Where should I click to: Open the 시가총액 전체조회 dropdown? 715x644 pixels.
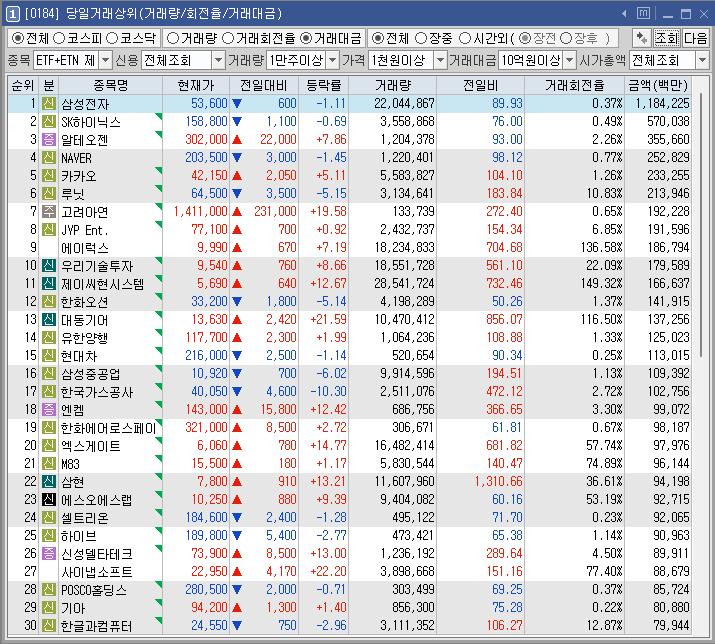tap(702, 60)
